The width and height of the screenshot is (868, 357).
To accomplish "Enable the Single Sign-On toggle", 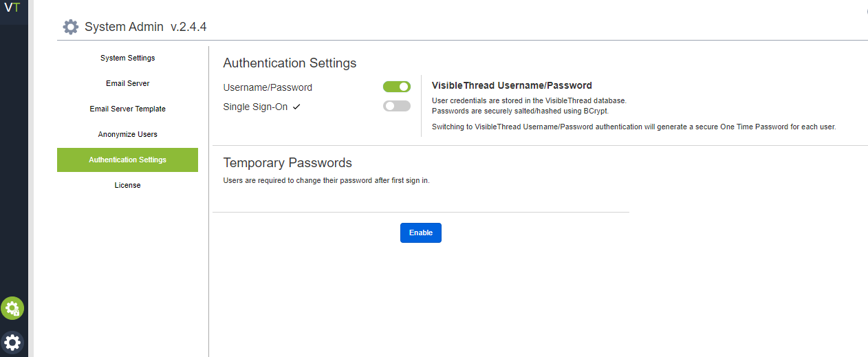I will pyautogui.click(x=397, y=106).
